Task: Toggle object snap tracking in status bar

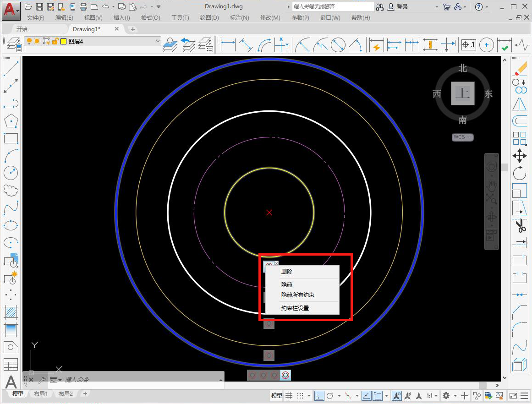Action: coord(367,395)
